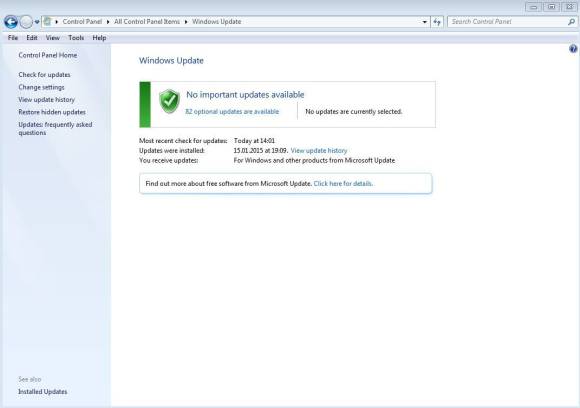
Task: Open Change settings link
Action: coord(41,87)
